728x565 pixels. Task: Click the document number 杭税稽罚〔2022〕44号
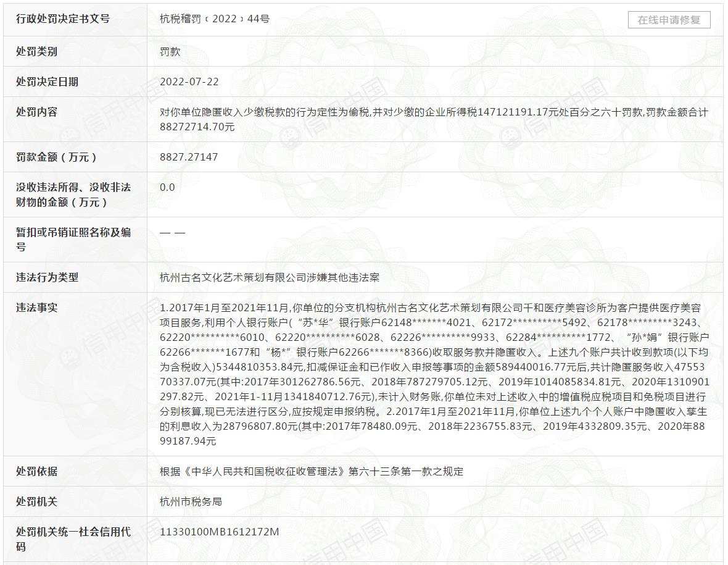215,19
